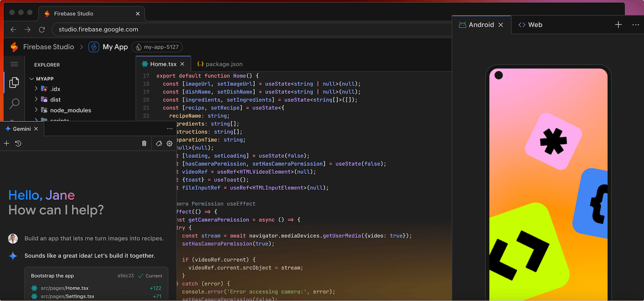This screenshot has height=301, width=644.
Task: Expand the dist folder chevron
Action: (x=36, y=100)
